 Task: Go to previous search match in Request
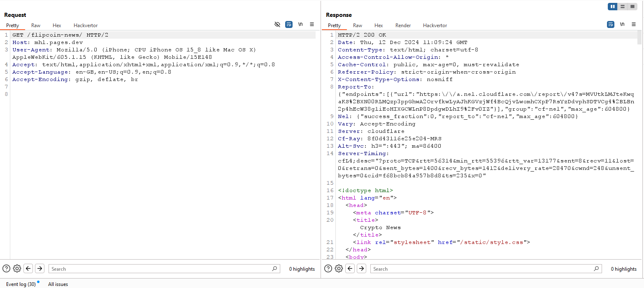pyautogui.click(x=28, y=269)
